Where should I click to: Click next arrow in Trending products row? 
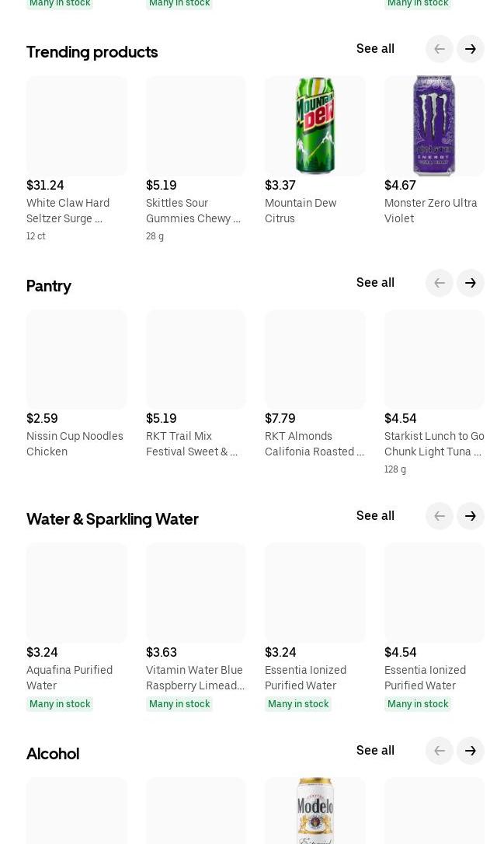[x=470, y=49]
